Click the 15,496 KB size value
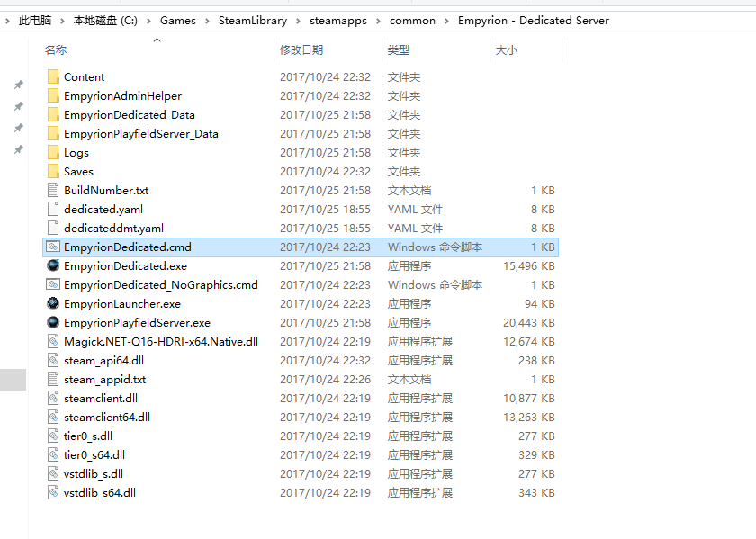The height and width of the screenshot is (539, 756). [x=529, y=265]
